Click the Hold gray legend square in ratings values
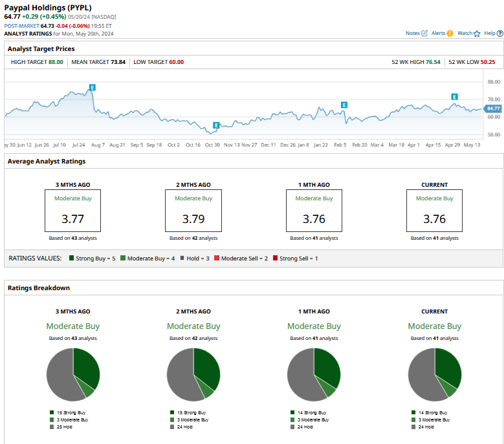504x444 pixels. tap(181, 259)
